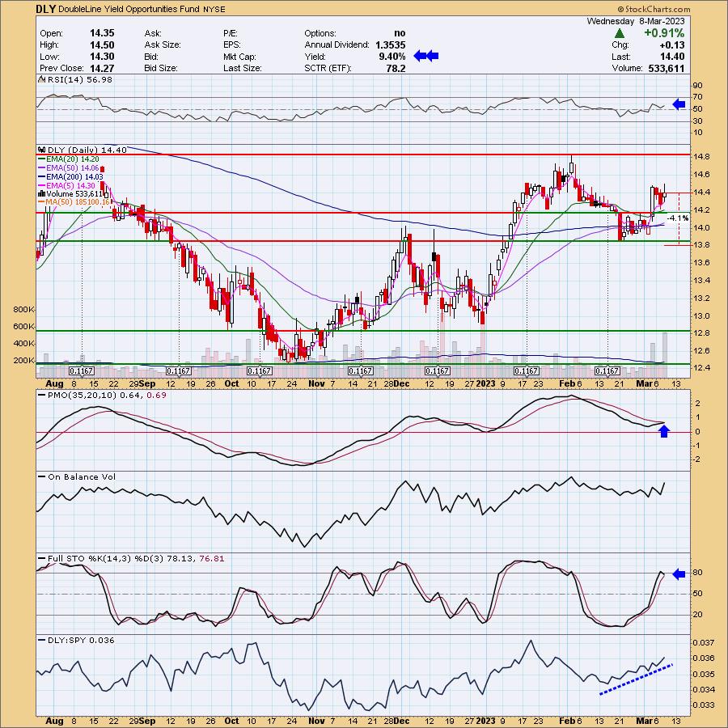The width and height of the screenshot is (728, 728).
Task: Click the 12.4 price axis label
Action: pos(700,368)
